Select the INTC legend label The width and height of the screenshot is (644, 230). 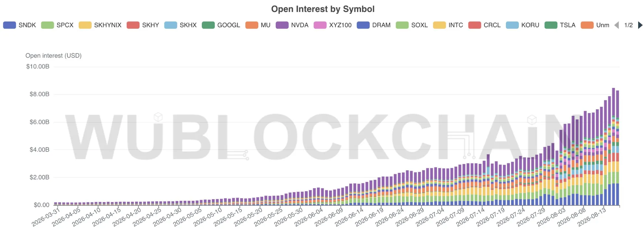[456, 25]
